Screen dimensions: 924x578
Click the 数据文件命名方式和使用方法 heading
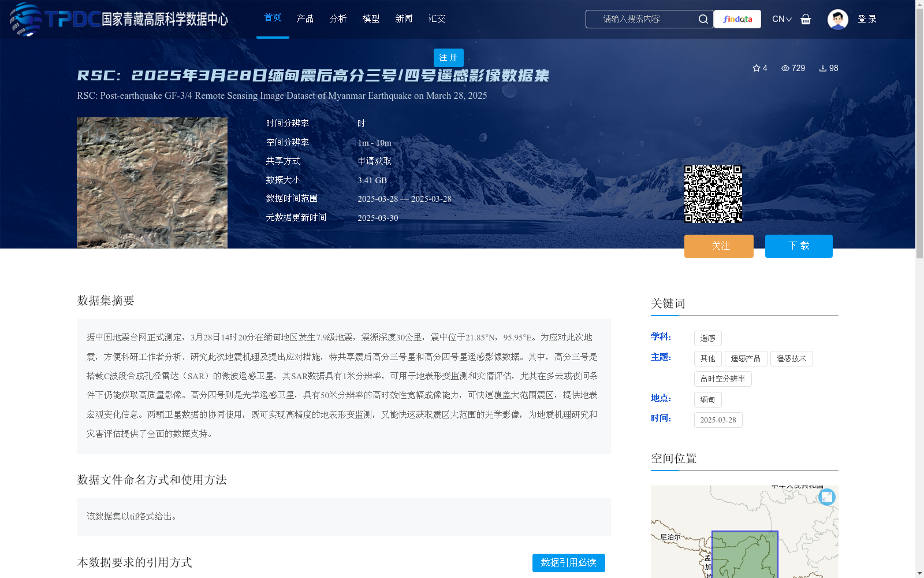152,480
